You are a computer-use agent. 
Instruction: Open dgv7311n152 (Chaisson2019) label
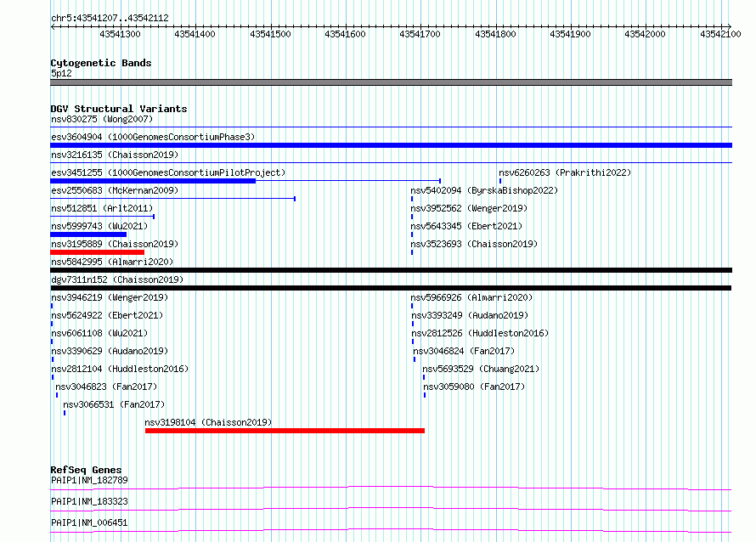[117, 279]
